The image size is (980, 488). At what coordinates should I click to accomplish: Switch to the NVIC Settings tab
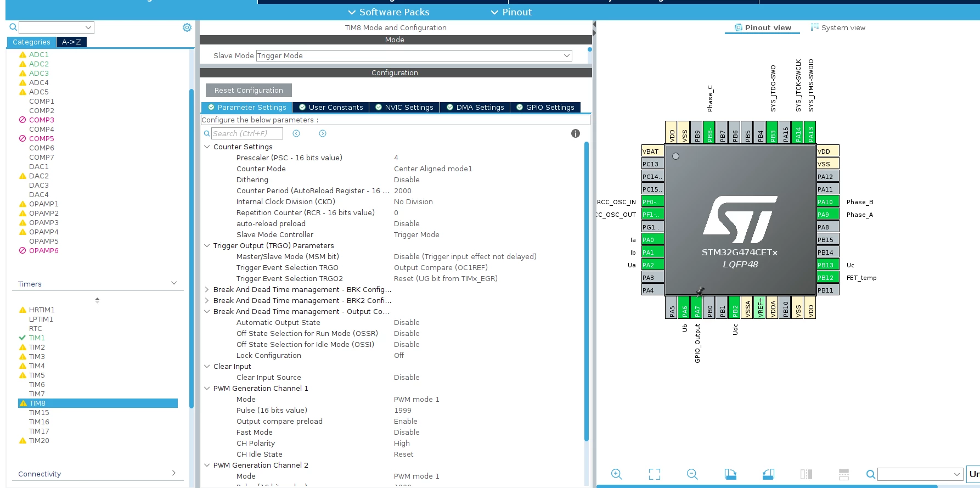coord(404,107)
